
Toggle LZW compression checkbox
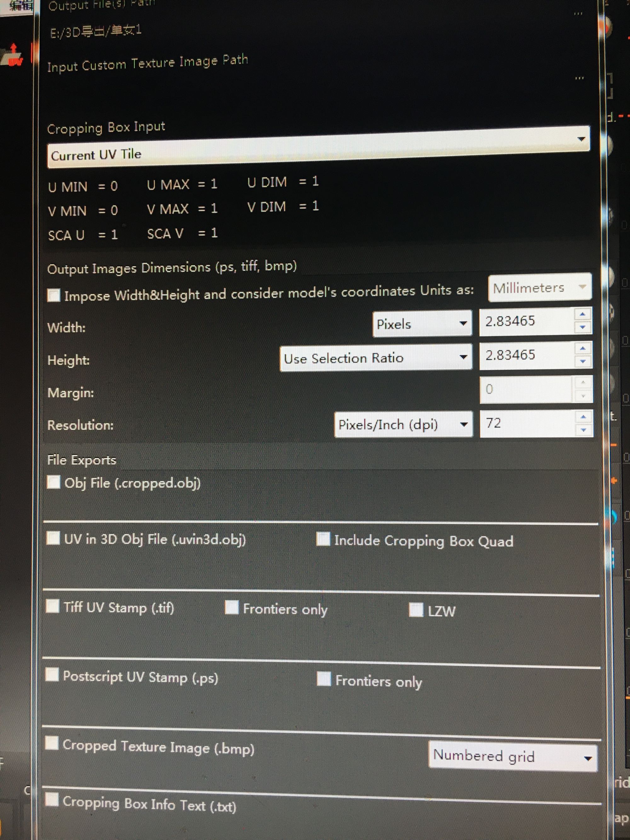tap(416, 610)
